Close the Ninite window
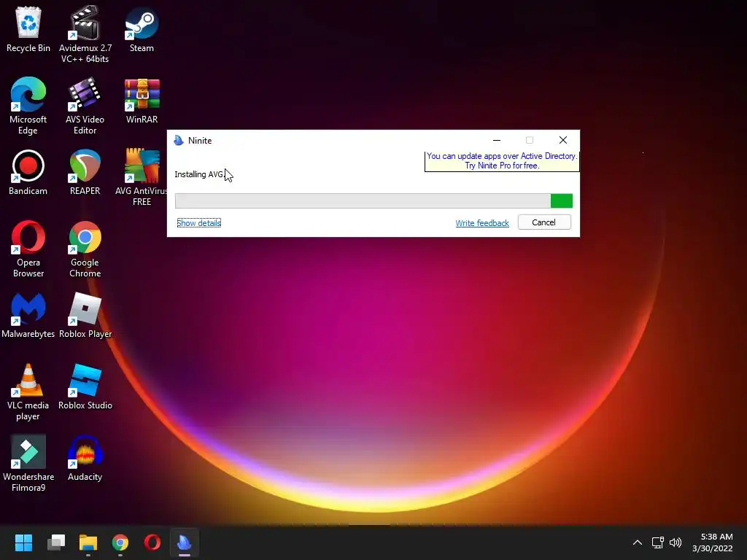 pyautogui.click(x=563, y=140)
